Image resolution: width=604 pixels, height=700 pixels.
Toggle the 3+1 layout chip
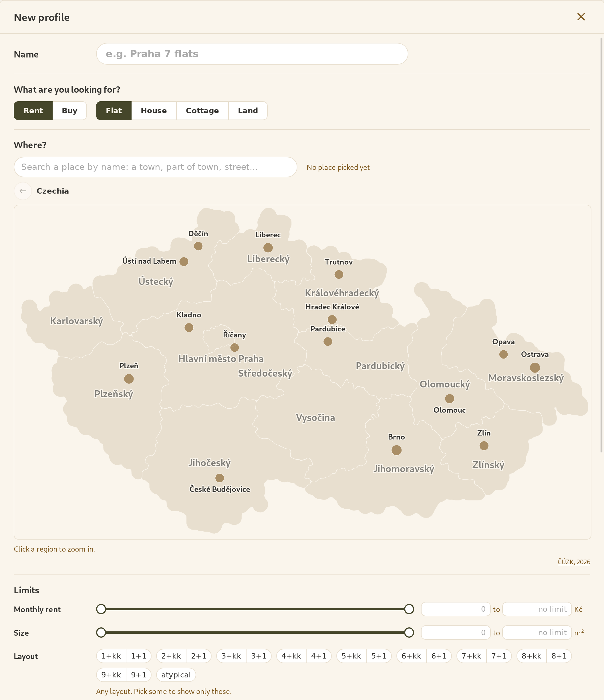pyautogui.click(x=259, y=656)
